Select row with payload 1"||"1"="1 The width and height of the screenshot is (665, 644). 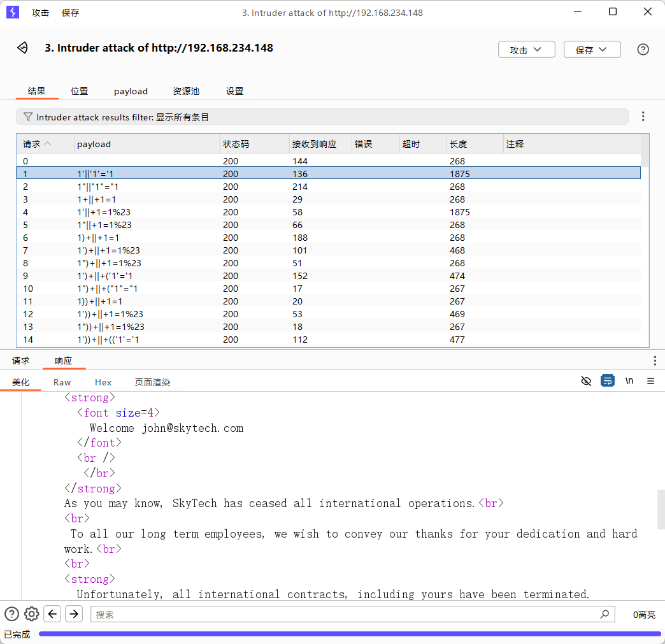[329, 186]
